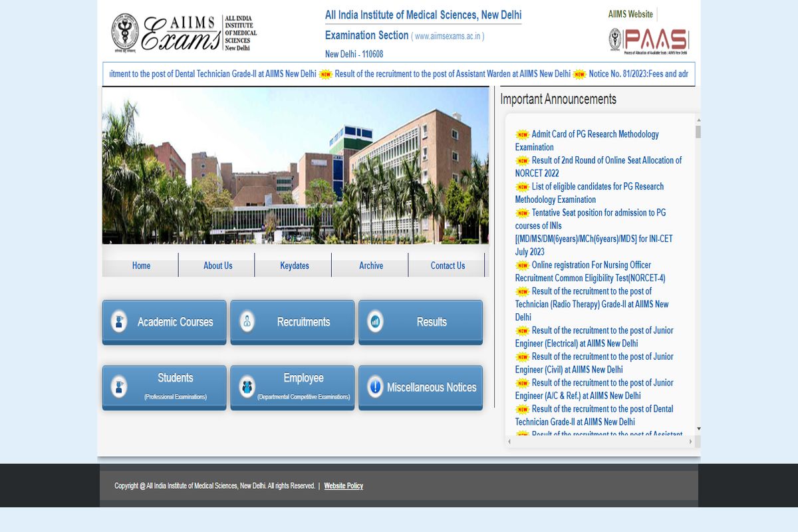Click the AIIMS Exams logo

pos(184,34)
